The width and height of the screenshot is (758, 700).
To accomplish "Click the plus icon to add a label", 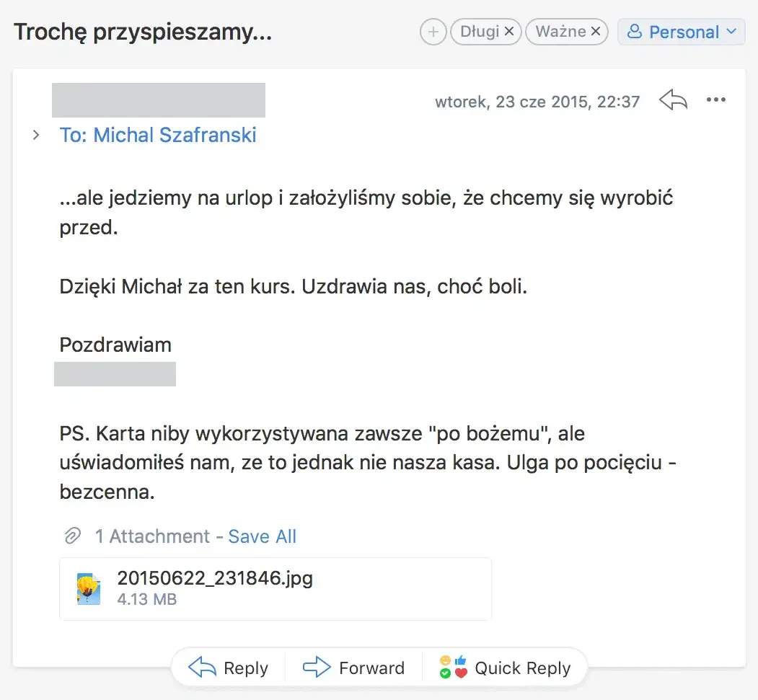I will [433, 31].
